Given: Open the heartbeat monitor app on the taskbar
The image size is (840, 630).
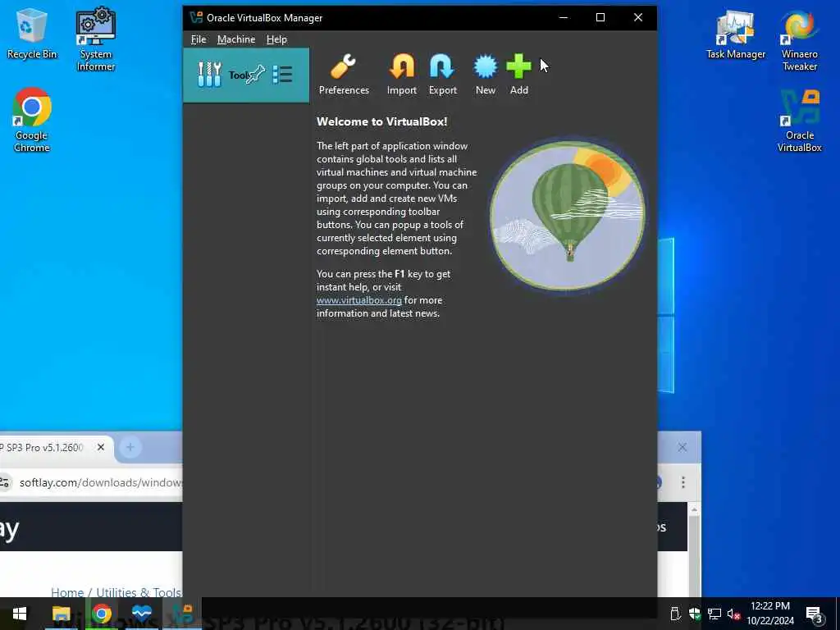Looking at the screenshot, I should (142, 614).
